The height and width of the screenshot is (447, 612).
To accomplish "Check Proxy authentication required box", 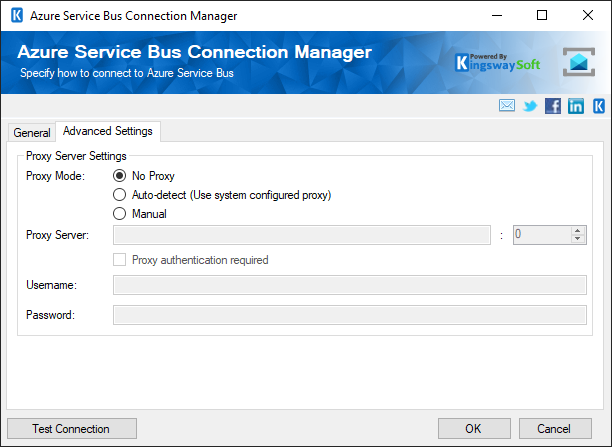I will coord(119,260).
